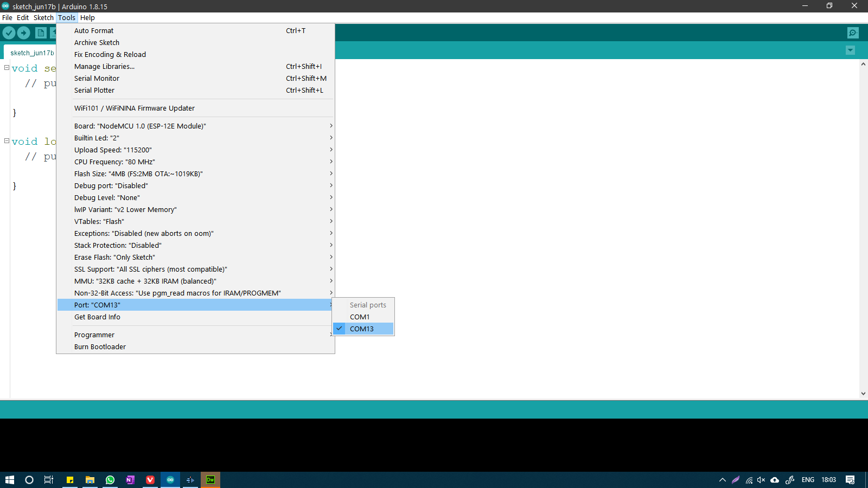Choose Auto Format from Tools menu

(x=196, y=31)
